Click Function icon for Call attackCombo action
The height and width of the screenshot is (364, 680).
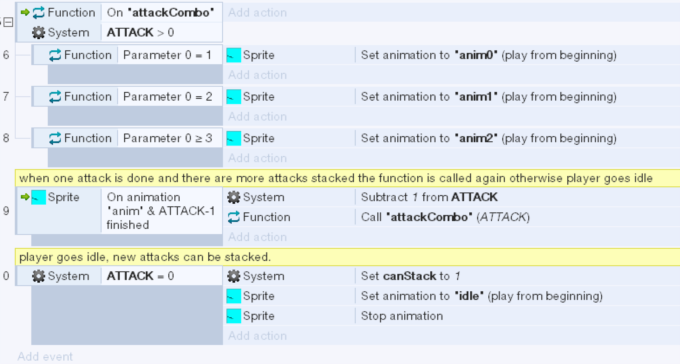[x=234, y=217]
